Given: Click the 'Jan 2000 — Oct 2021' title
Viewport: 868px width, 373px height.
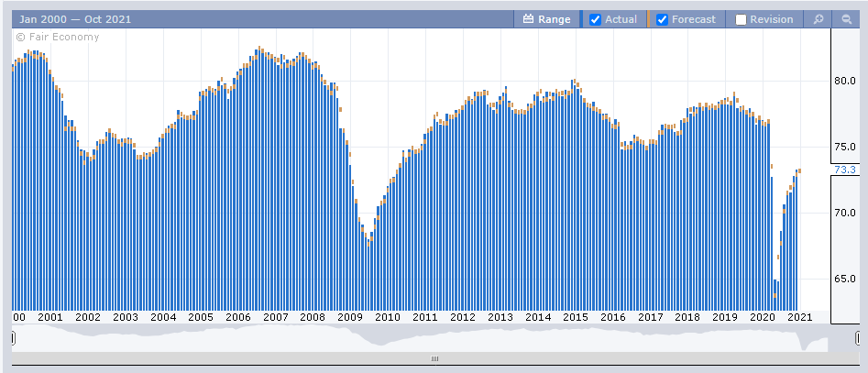Looking at the screenshot, I should (x=75, y=19).
